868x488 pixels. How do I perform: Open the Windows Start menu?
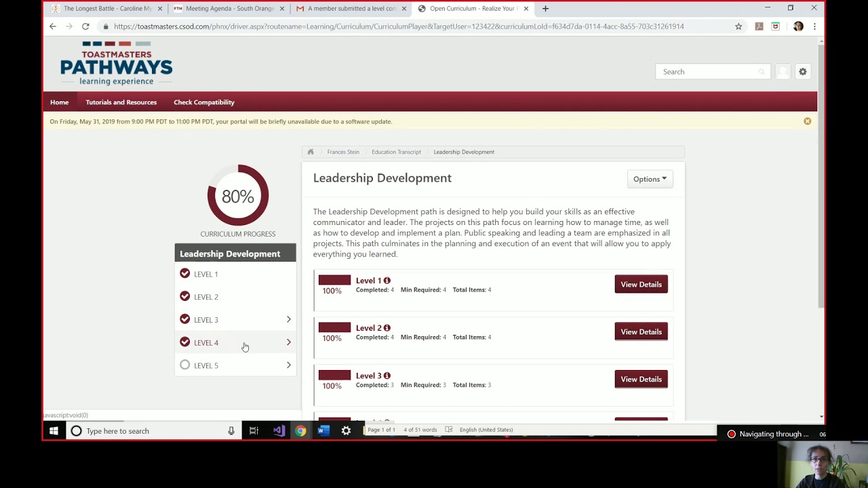click(54, 431)
